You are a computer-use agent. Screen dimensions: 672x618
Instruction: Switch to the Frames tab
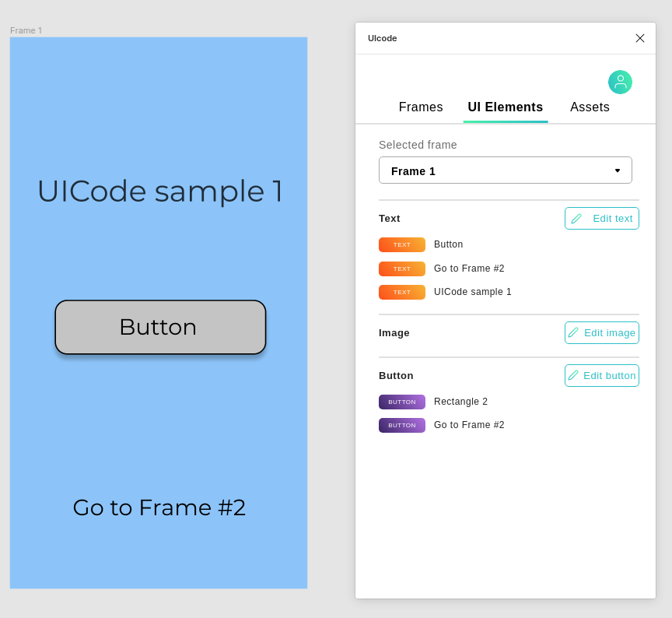click(x=421, y=107)
